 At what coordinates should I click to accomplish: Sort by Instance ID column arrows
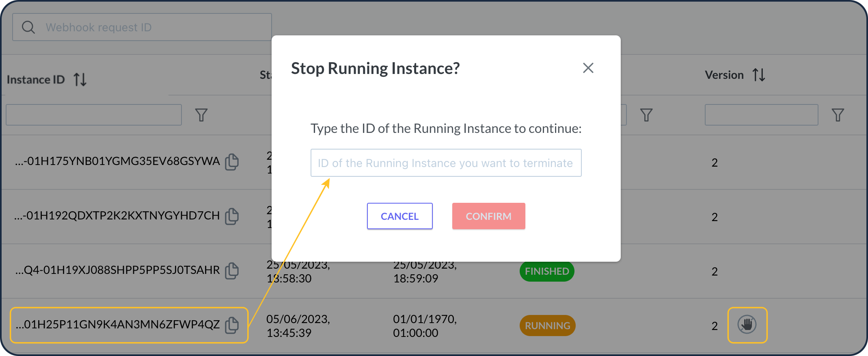80,79
